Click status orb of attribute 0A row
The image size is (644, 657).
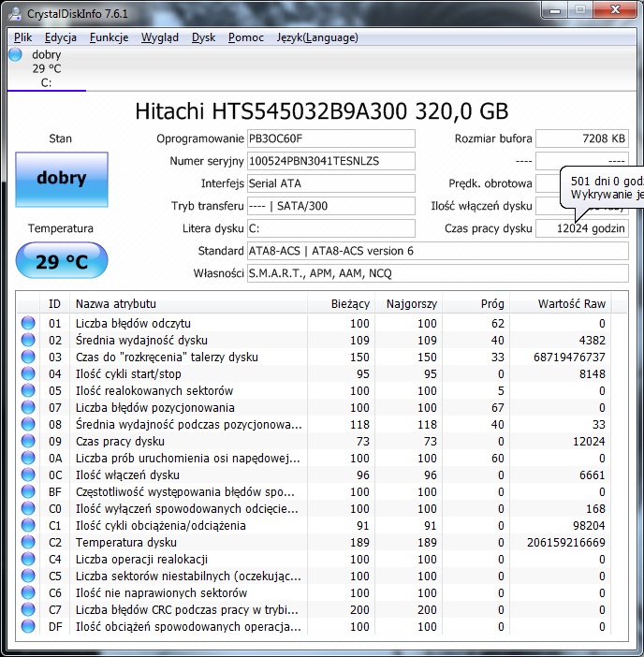click(28, 458)
